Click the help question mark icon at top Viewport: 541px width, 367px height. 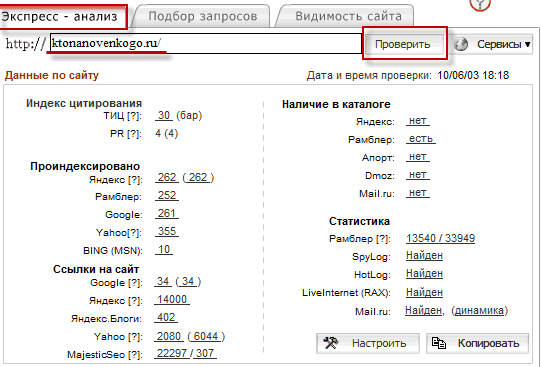pyautogui.click(x=480, y=4)
